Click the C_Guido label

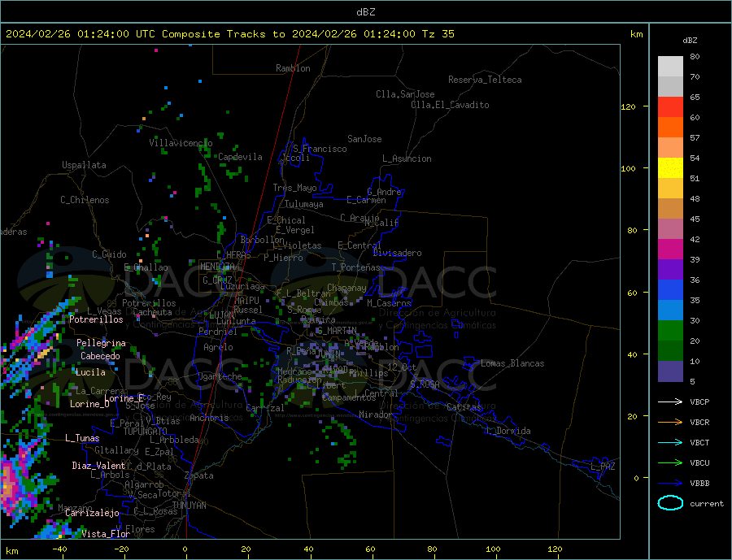[109, 254]
